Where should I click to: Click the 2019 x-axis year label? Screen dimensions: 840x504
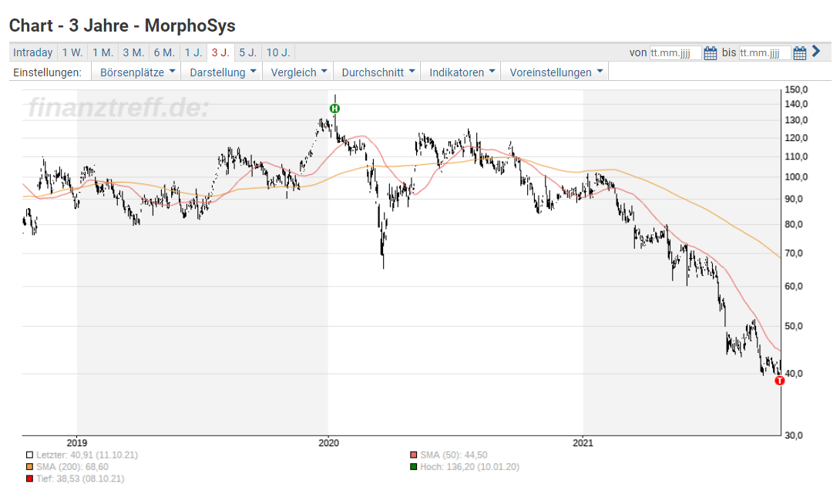point(77,443)
